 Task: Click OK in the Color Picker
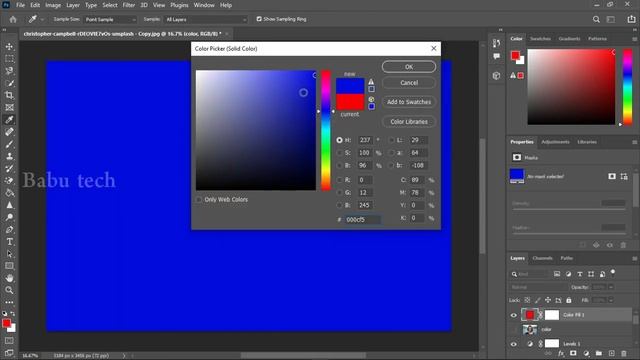(409, 67)
